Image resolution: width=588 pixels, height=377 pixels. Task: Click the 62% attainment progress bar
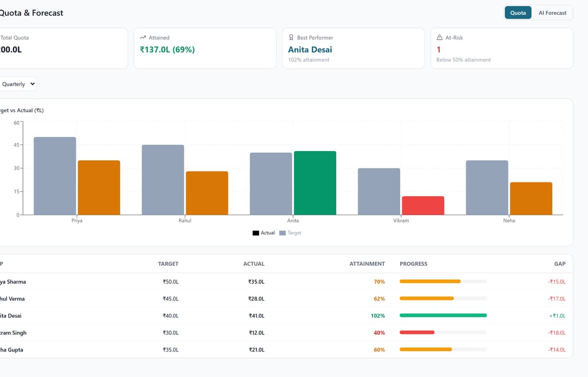pos(443,299)
